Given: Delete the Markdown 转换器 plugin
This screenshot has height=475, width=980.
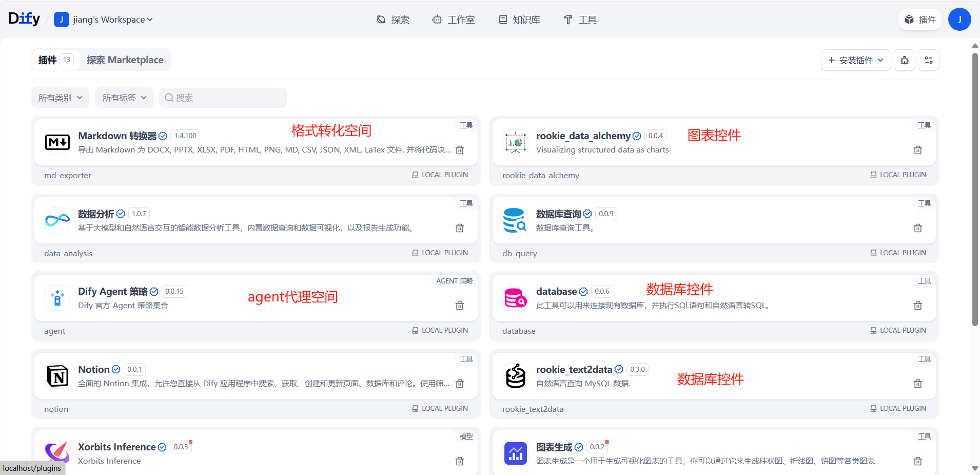Looking at the screenshot, I should (460, 150).
